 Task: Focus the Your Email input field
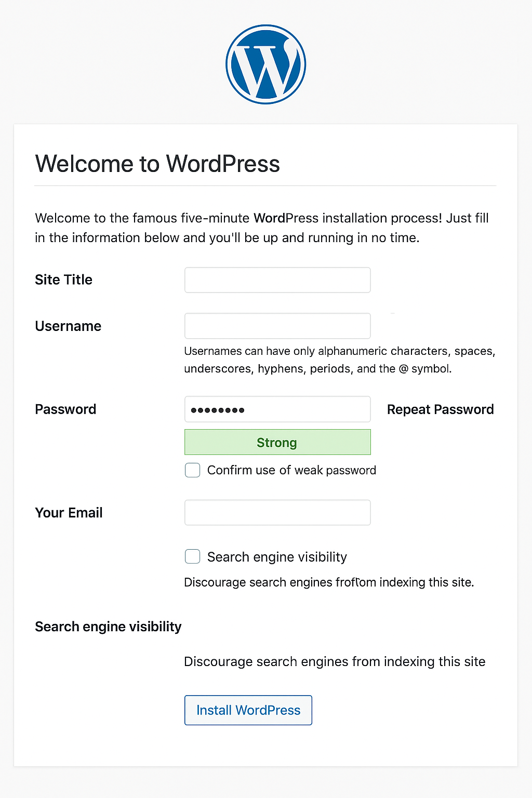point(277,513)
